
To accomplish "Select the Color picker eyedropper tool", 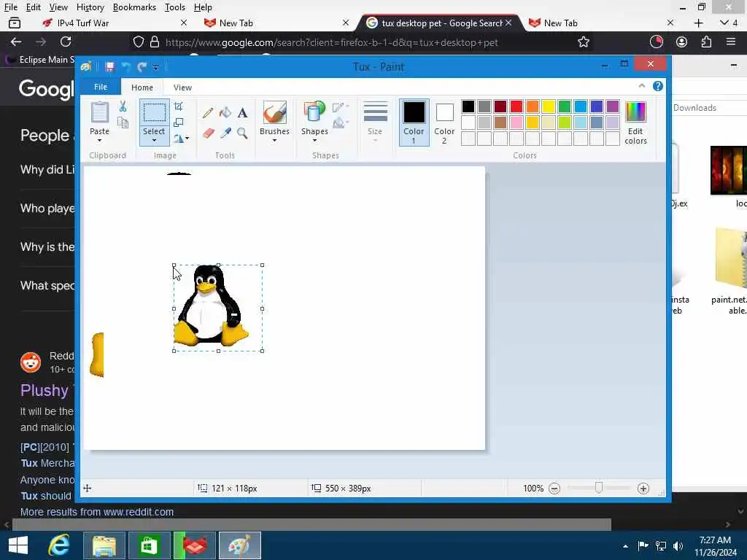I will [225, 133].
